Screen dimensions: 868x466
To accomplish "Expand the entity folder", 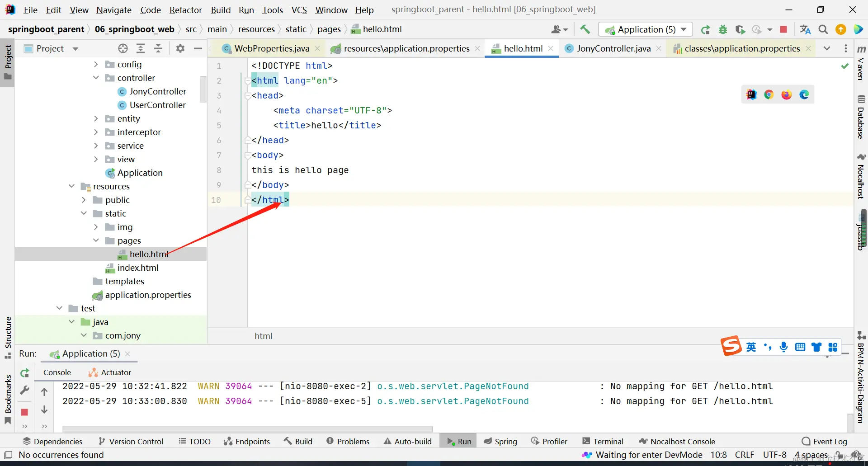I will pos(96,118).
